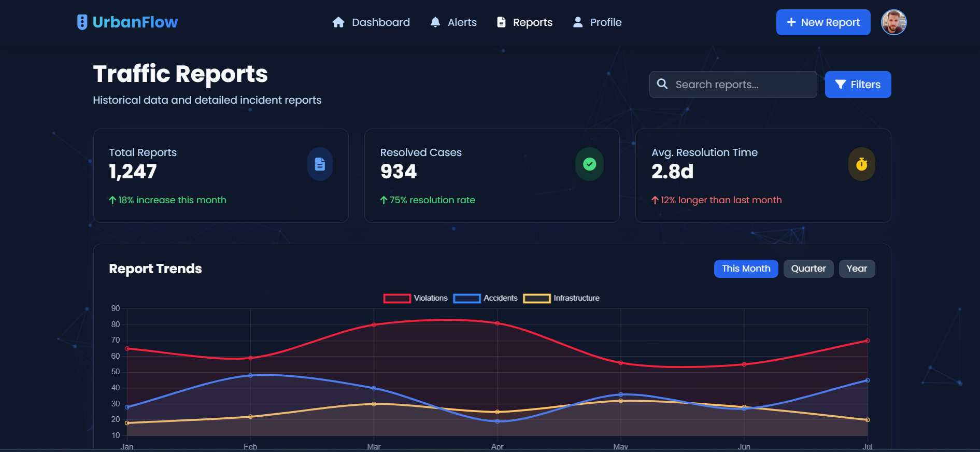Create a report with New Report button
The height and width of the screenshot is (452, 980).
823,22
